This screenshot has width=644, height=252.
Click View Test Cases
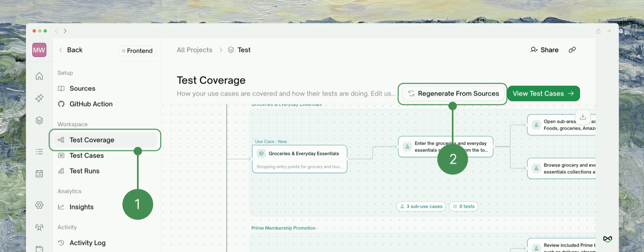tap(543, 94)
